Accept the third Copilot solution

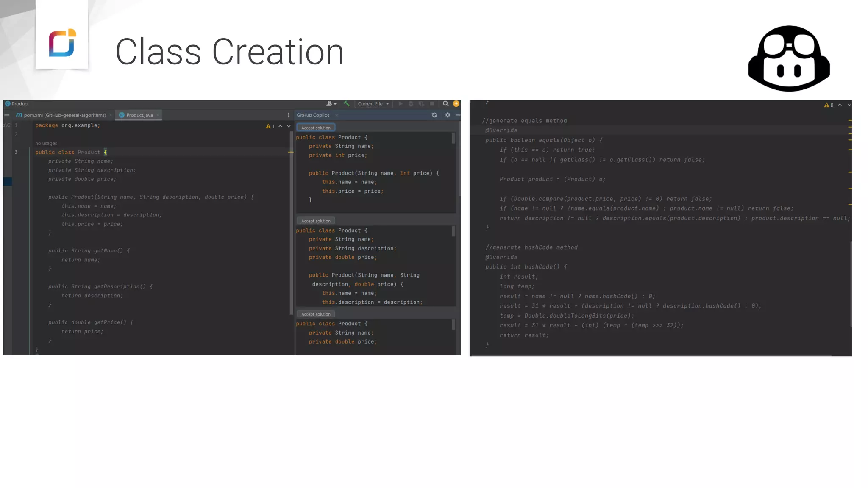(x=316, y=314)
